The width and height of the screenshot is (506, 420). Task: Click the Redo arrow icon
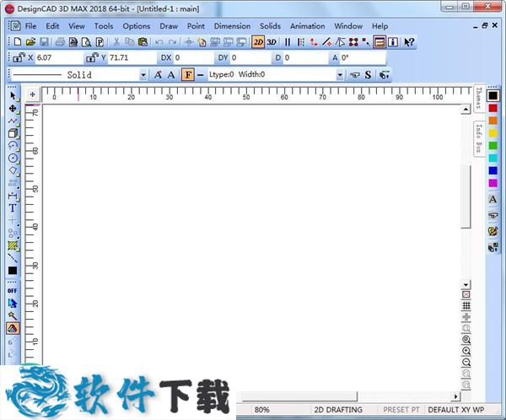pyautogui.click(x=172, y=42)
